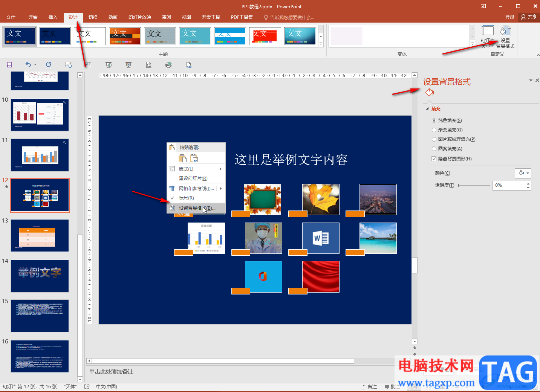Open the 文件 menu tab
Viewport: 540px width, 392px height.
click(x=11, y=17)
